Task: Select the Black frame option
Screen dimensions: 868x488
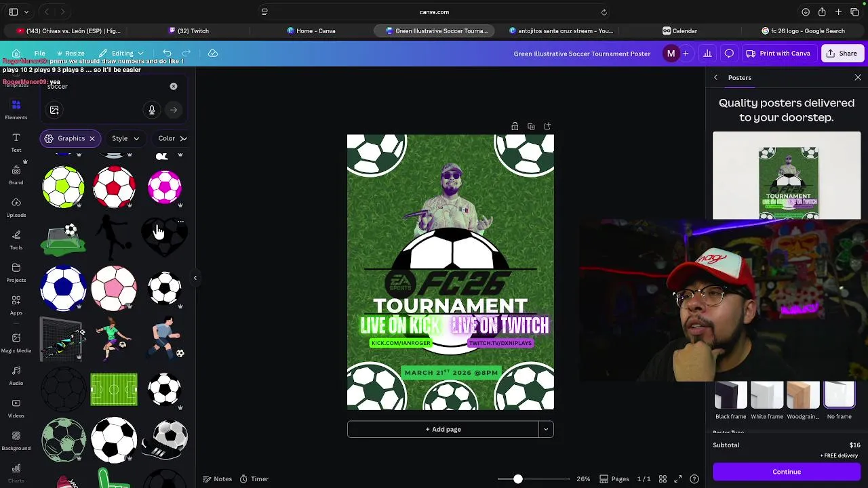Action: tap(731, 401)
